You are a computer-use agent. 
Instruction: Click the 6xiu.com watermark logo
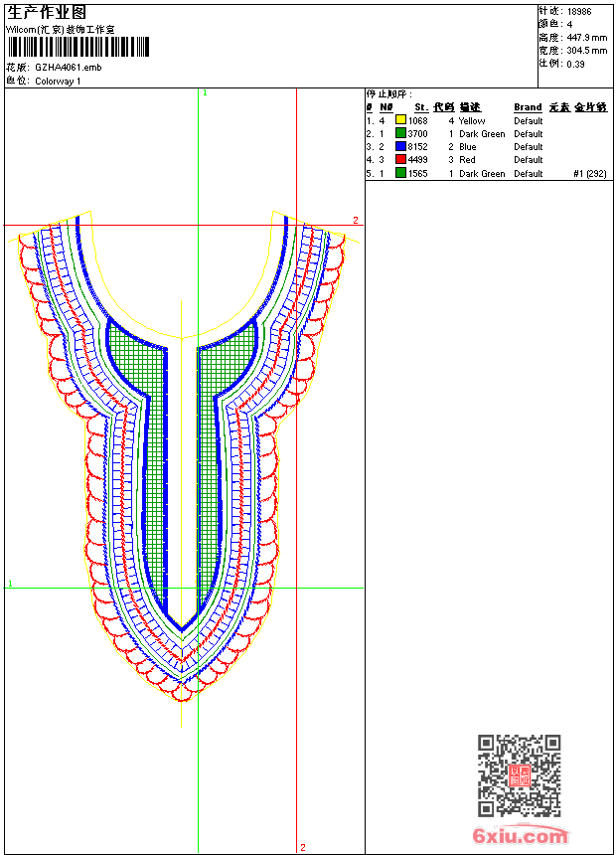click(520, 836)
